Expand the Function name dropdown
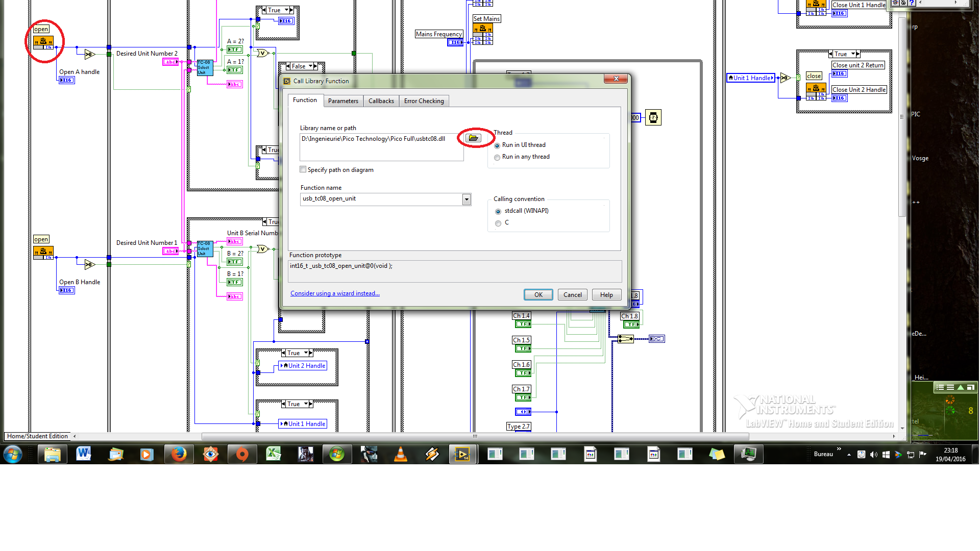980x551 pixels. click(467, 198)
